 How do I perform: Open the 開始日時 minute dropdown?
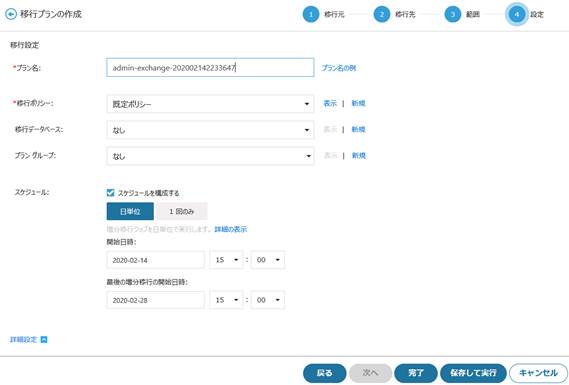coord(268,260)
